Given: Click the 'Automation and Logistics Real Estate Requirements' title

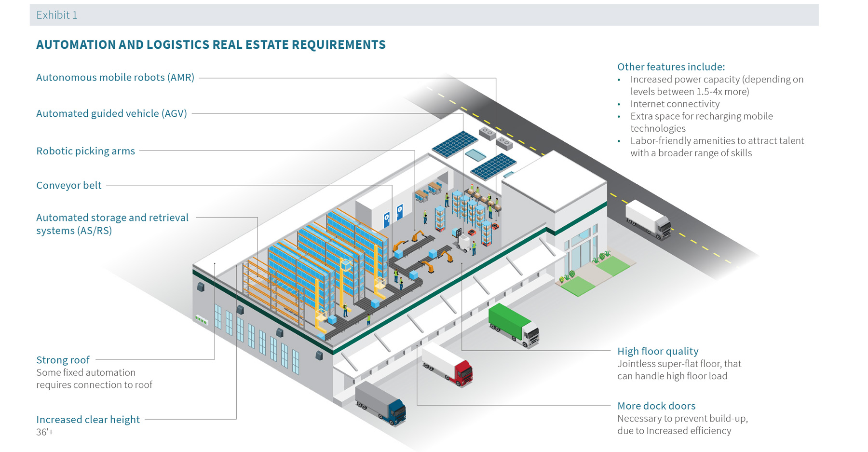Looking at the screenshot, I should pos(211,45).
